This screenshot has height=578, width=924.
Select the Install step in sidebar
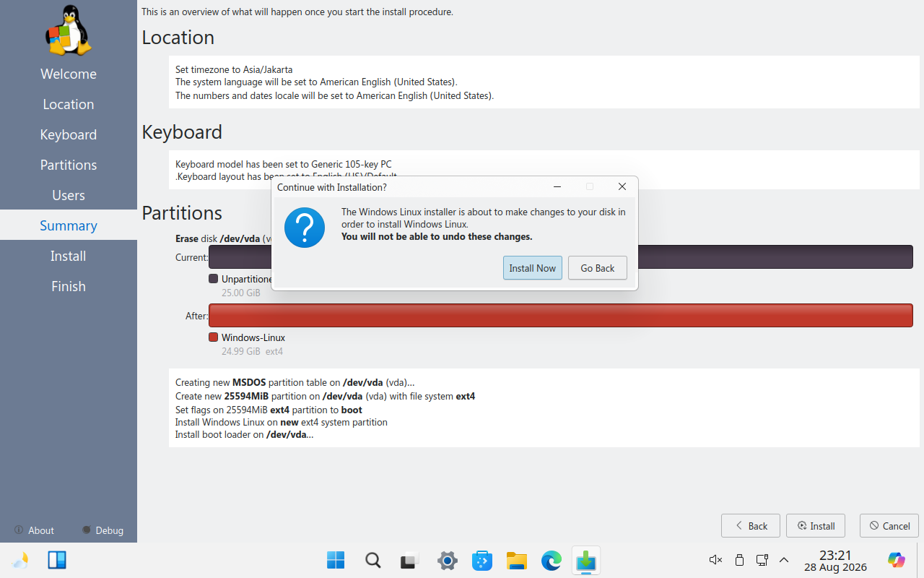point(69,256)
